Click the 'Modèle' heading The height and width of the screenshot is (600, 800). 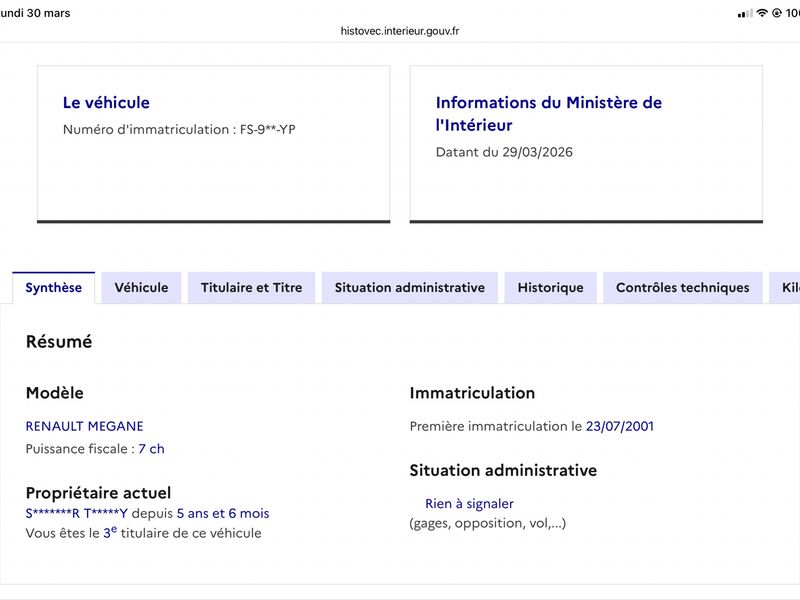(x=55, y=393)
